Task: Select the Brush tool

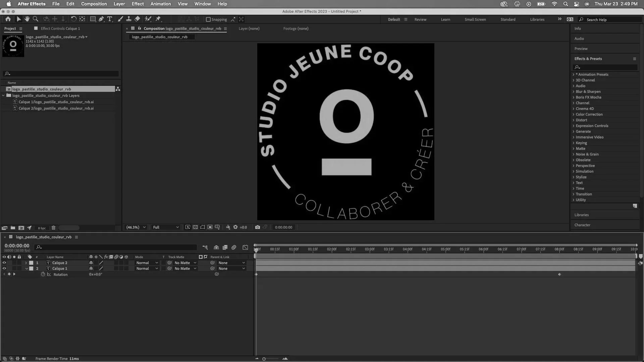Action: [120, 19]
